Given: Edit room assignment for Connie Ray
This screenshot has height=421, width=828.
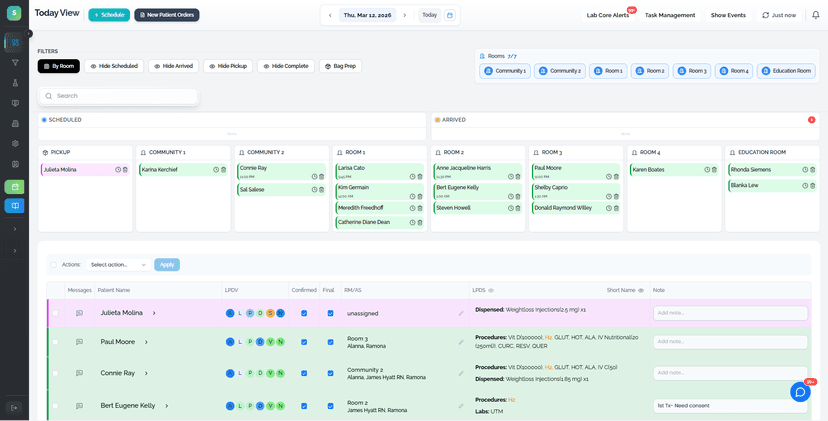Looking at the screenshot, I should 461,373.
